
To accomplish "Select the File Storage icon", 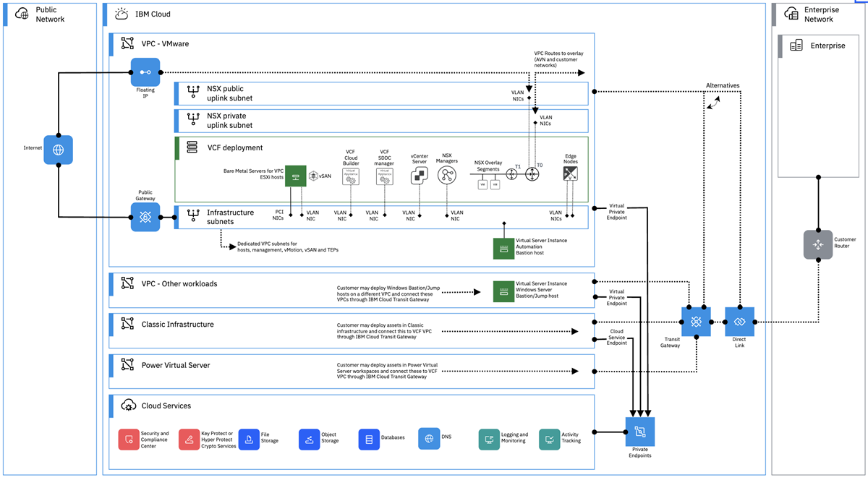I will click(x=249, y=440).
